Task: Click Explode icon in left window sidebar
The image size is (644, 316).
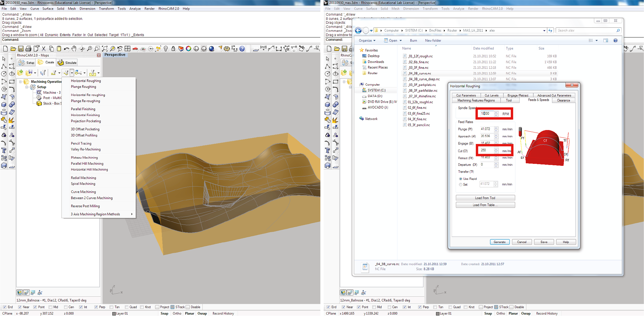Action: pos(12,120)
